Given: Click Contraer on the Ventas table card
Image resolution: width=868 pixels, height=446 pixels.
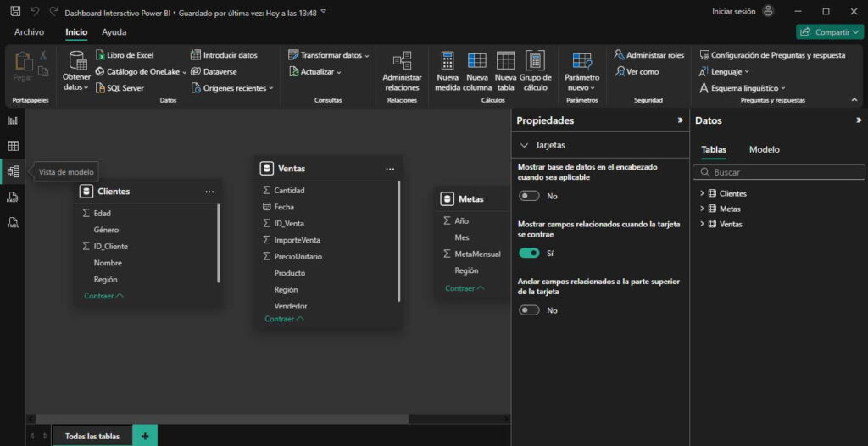Looking at the screenshot, I should pos(280,319).
